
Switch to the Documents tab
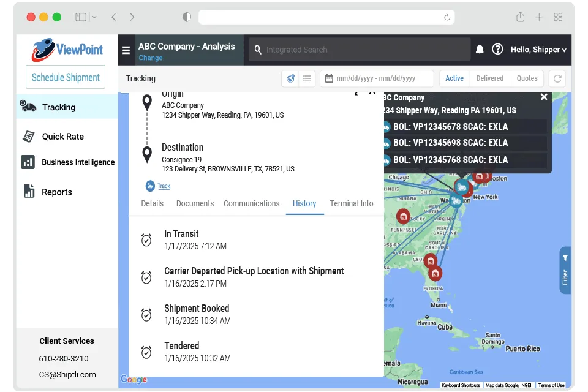coord(195,203)
